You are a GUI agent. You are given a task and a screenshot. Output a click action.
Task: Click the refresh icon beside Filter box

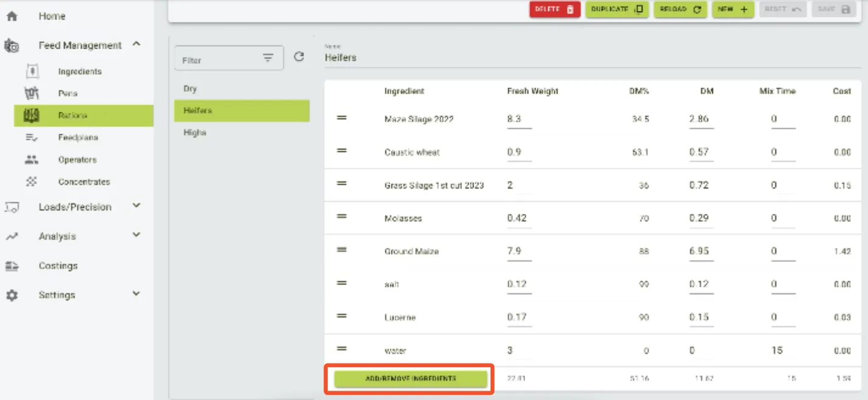coord(298,57)
